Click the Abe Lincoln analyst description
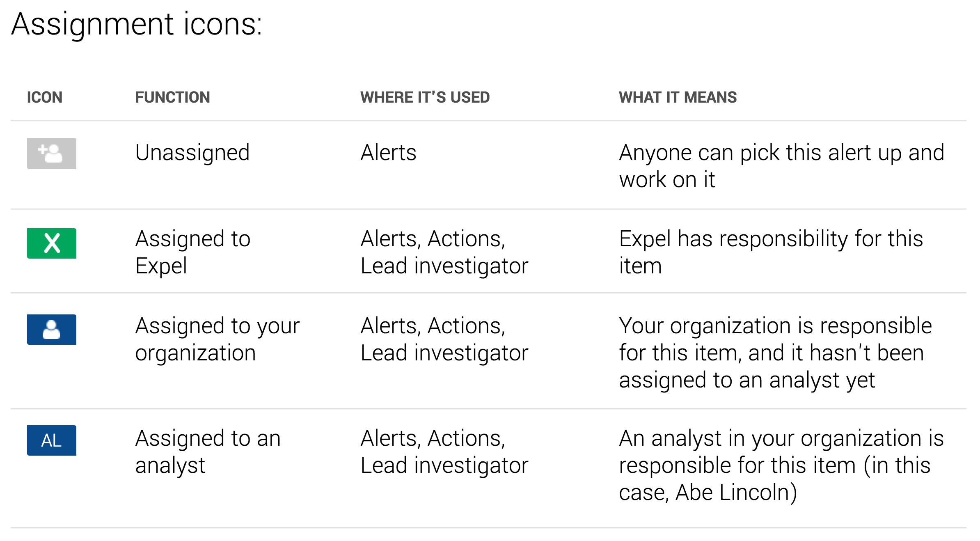This screenshot has width=980, height=541. coord(781,465)
